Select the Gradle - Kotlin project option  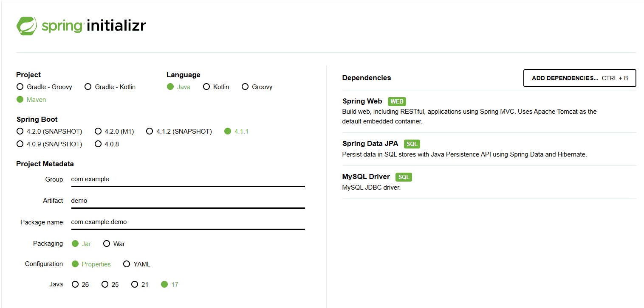coord(110,87)
